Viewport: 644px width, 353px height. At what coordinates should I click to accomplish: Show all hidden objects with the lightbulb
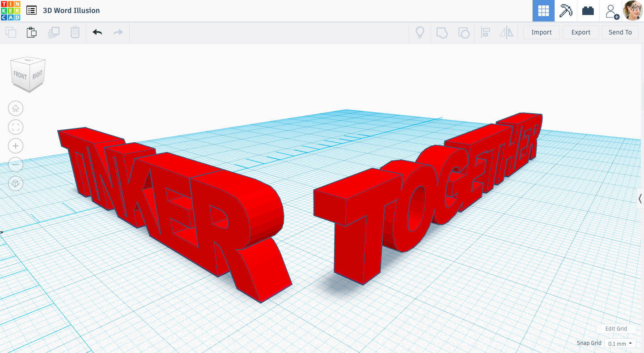click(x=419, y=32)
